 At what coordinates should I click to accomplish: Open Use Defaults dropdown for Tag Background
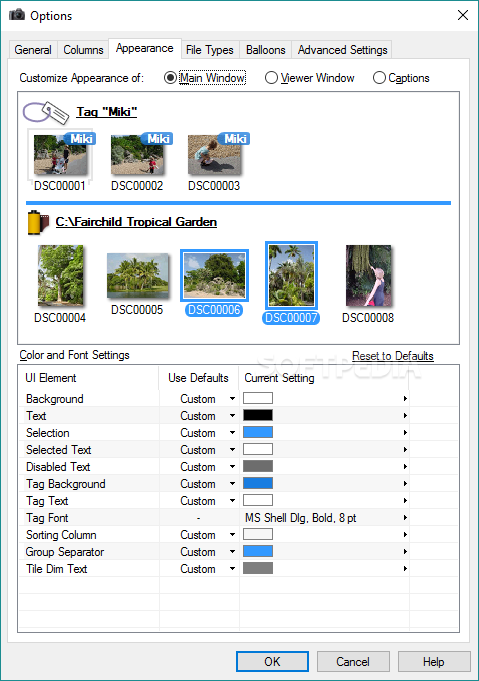(232, 483)
